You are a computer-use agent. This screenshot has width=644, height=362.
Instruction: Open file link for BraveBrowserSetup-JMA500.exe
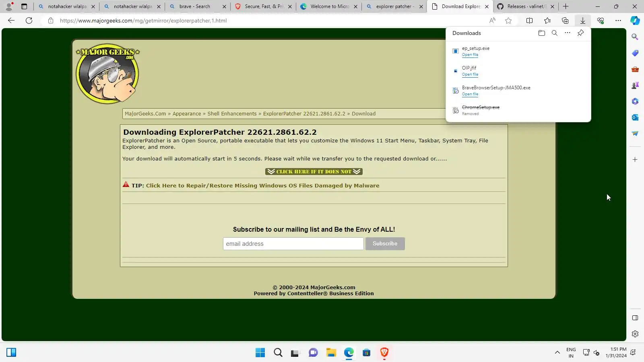[x=470, y=94]
